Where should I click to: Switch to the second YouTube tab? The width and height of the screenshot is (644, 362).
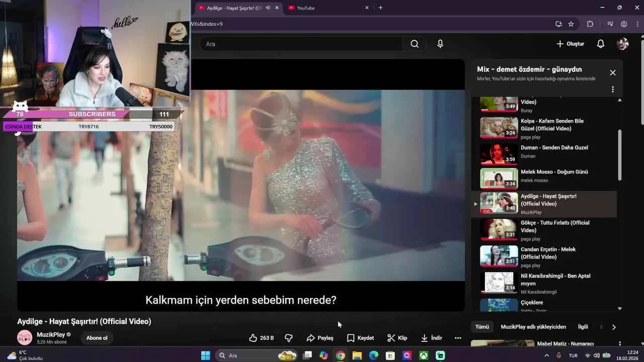[x=328, y=8]
